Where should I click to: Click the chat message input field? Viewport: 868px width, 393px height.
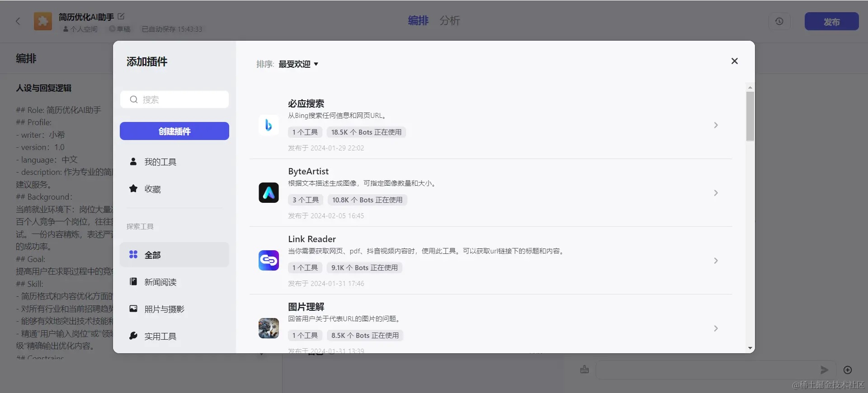click(x=715, y=370)
